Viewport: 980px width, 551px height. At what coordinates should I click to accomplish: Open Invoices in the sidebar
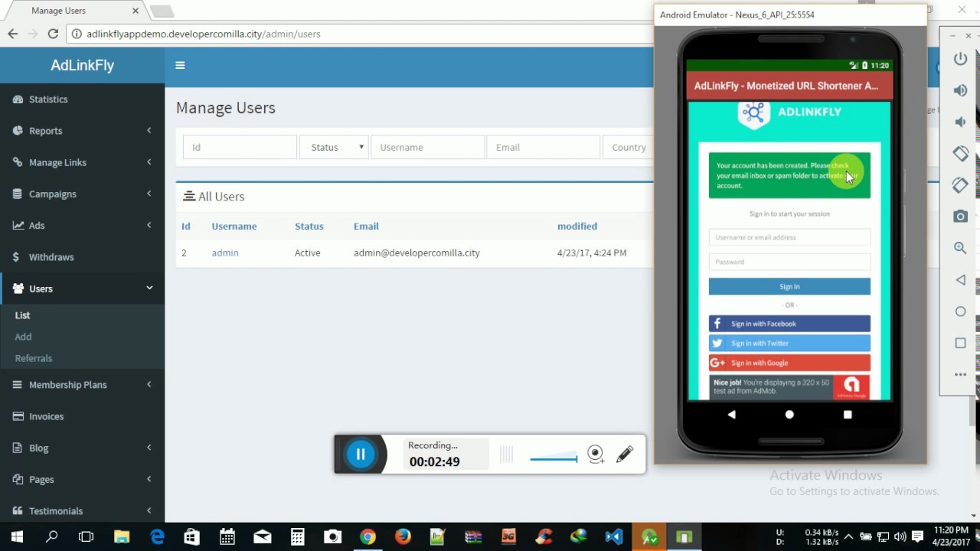(82, 416)
